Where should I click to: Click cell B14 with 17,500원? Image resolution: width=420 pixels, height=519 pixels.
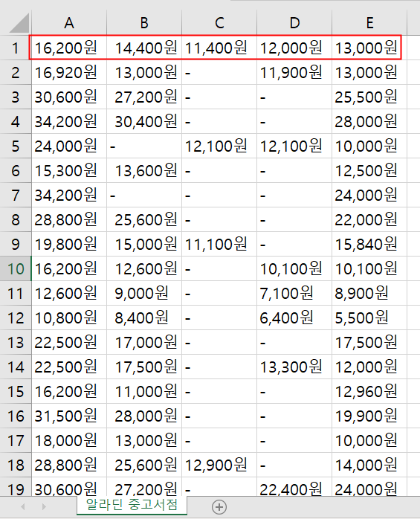144,367
